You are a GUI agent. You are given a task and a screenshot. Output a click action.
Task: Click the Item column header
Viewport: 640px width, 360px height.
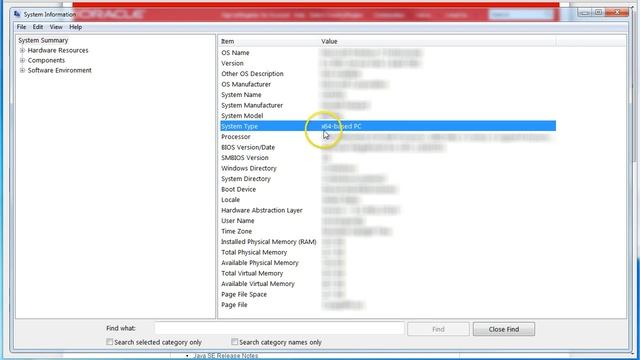click(x=269, y=41)
